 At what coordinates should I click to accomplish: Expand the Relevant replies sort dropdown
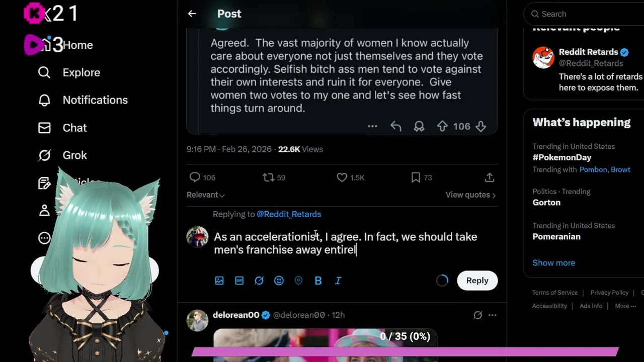[x=205, y=195]
